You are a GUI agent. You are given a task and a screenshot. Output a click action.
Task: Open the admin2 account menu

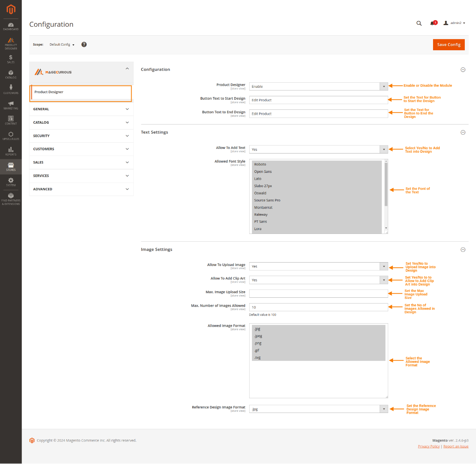(454, 23)
